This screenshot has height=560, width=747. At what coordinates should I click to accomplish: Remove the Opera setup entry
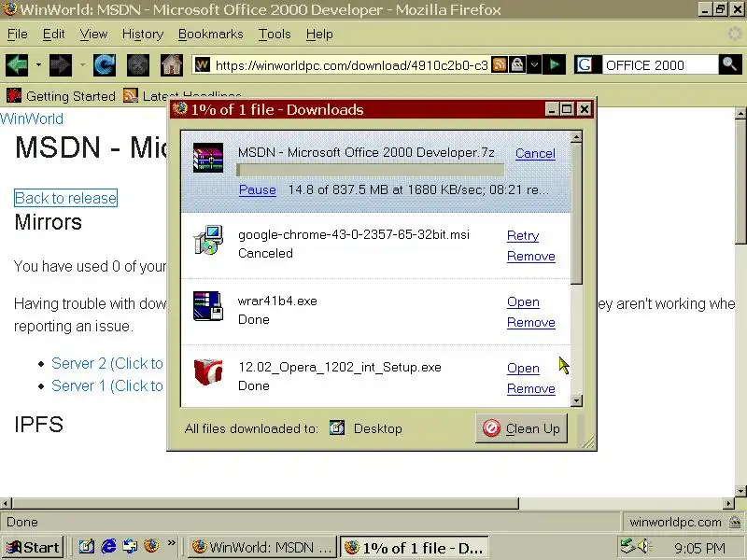(530, 388)
